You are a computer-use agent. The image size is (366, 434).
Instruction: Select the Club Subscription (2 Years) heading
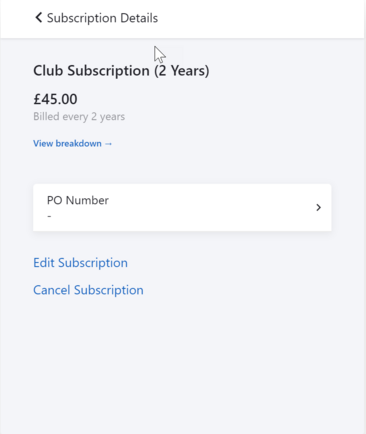[121, 71]
